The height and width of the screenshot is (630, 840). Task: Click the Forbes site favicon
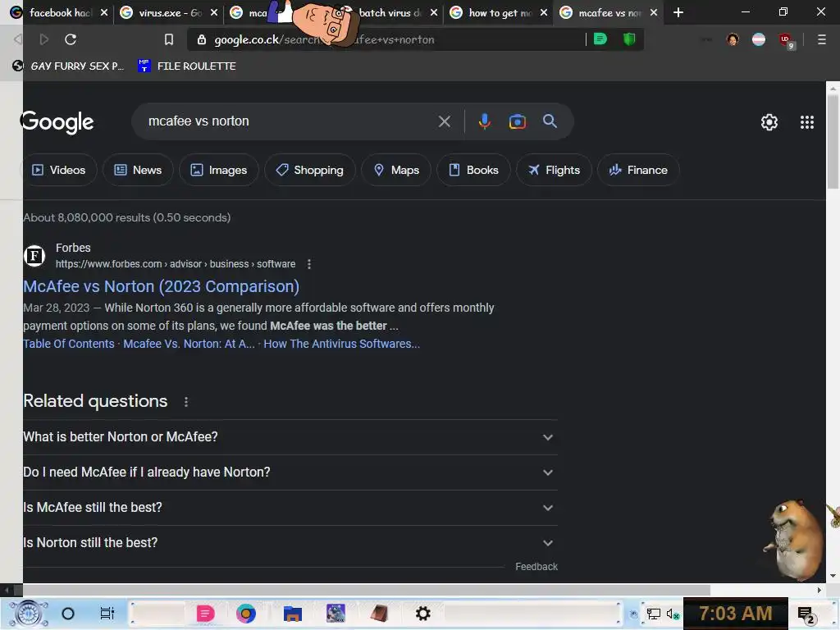tap(34, 256)
